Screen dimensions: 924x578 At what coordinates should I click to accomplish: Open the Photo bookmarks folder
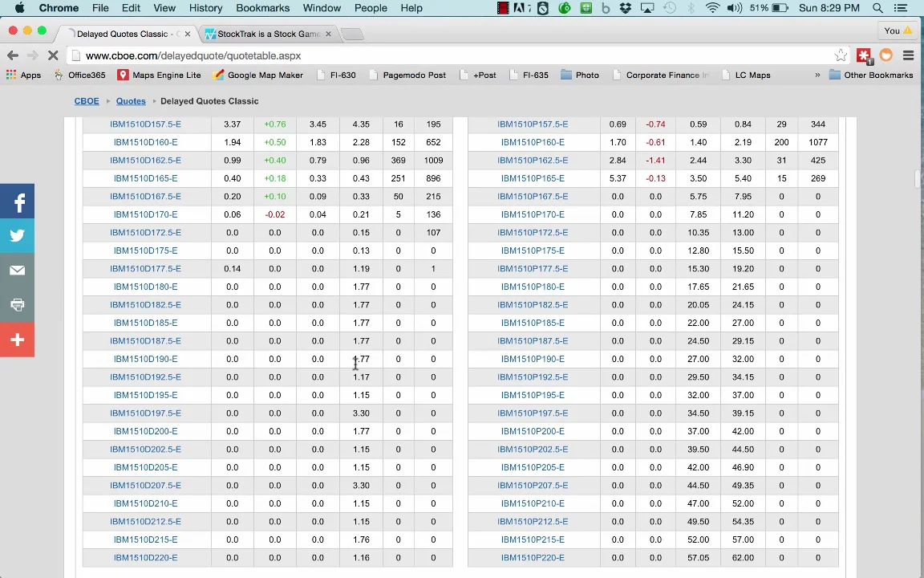click(x=580, y=75)
